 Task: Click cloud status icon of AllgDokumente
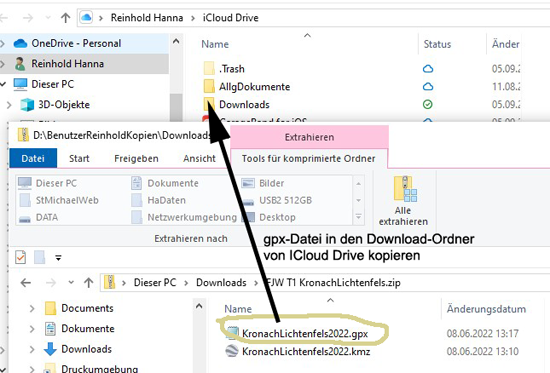(428, 86)
